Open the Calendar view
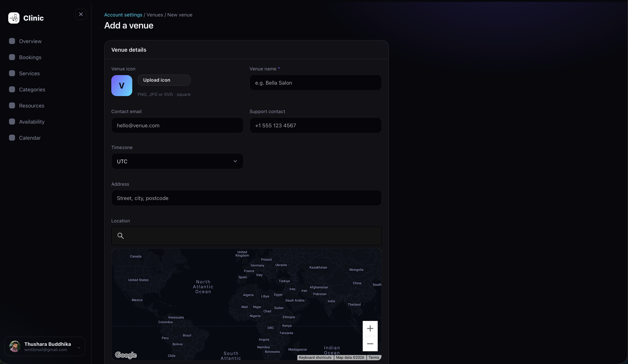This screenshot has width=628, height=364. (x=30, y=138)
